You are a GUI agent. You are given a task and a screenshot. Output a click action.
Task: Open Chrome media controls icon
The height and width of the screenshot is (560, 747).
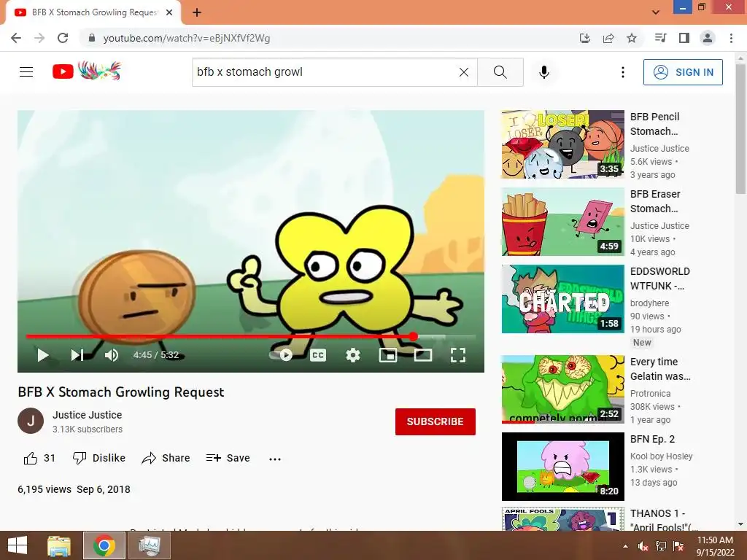pyautogui.click(x=660, y=38)
